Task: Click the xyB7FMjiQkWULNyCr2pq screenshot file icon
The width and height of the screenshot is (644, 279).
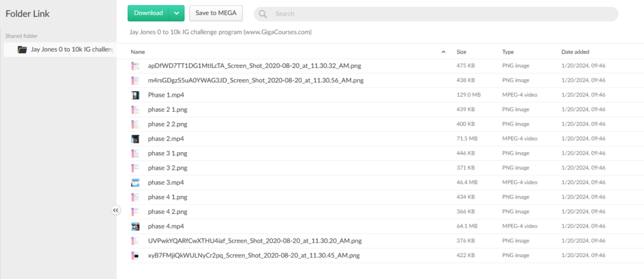Action: tap(135, 256)
